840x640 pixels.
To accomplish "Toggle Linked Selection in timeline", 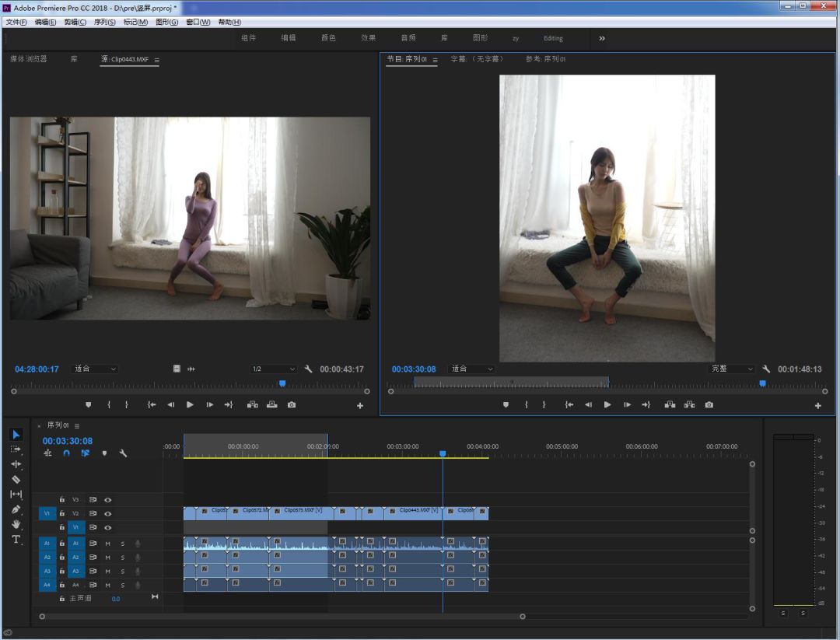I will coord(86,453).
